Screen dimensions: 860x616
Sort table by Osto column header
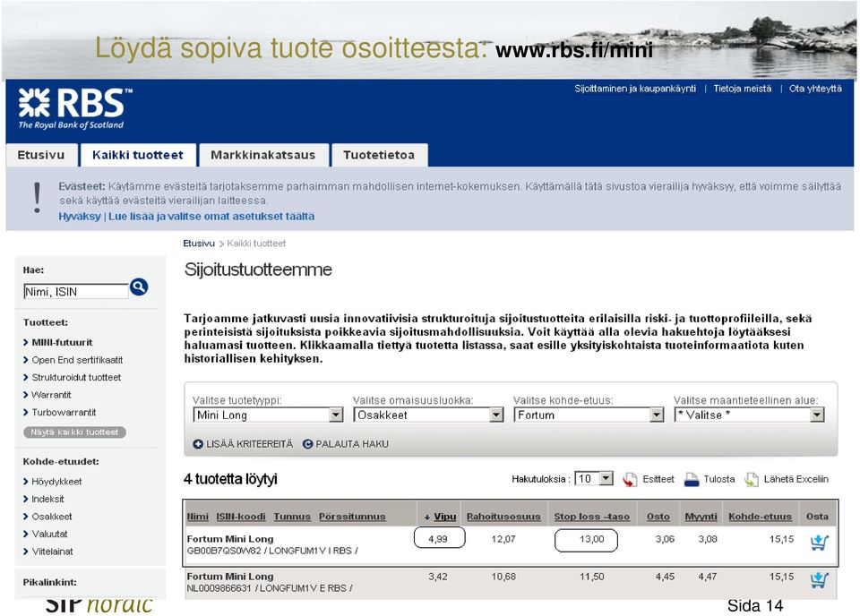point(658,517)
